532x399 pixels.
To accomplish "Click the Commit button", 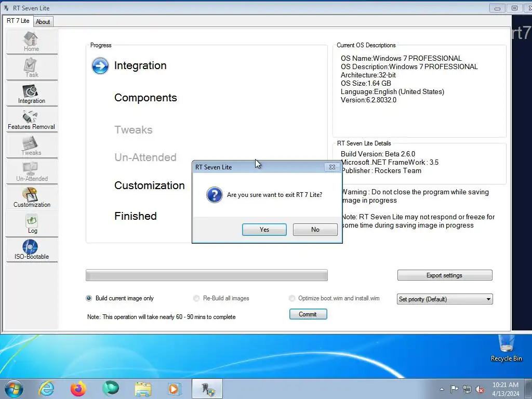I will (308, 314).
